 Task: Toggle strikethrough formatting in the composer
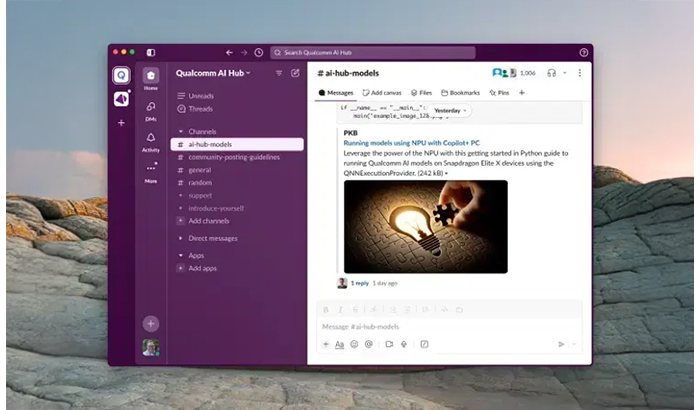pyautogui.click(x=355, y=310)
